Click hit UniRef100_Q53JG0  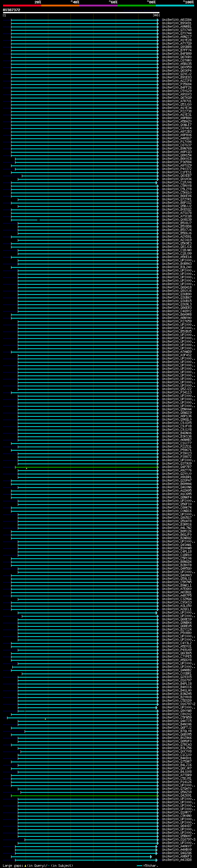[176, 104]
